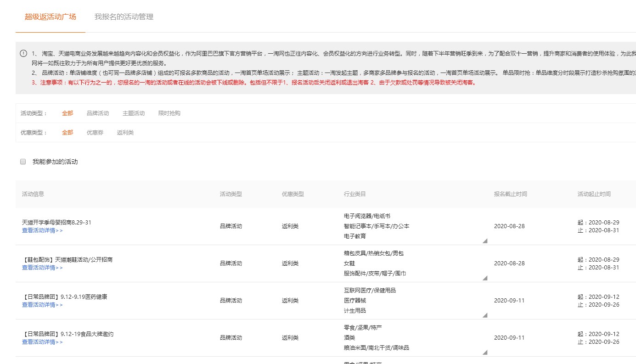Expand category list in 天猫开学季 row
This screenshot has width=636, height=364.
[x=484, y=240]
